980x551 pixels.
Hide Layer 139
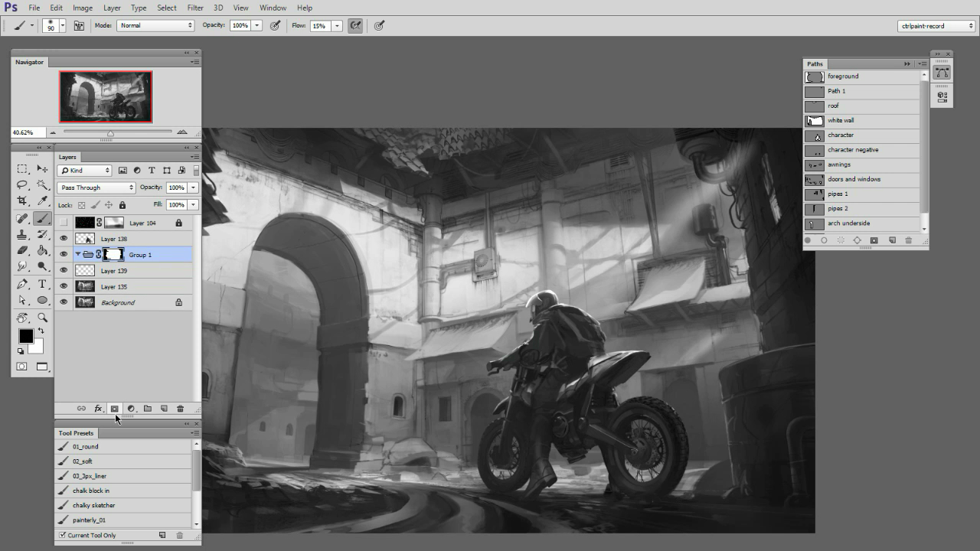(64, 270)
